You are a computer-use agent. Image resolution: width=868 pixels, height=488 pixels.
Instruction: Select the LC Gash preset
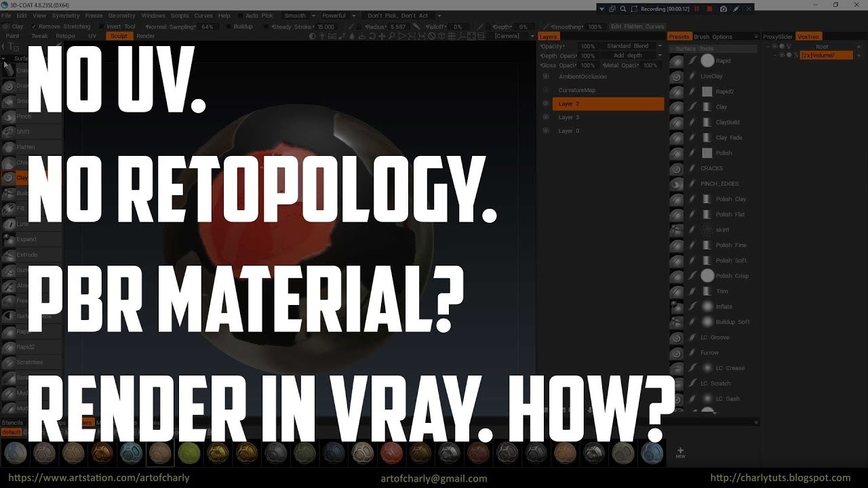tap(728, 399)
